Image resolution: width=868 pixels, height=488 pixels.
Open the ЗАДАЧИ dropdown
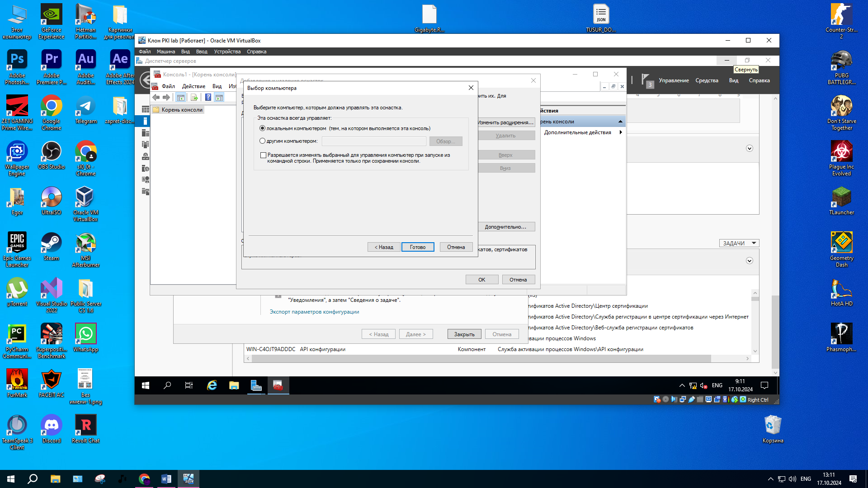[739, 243]
